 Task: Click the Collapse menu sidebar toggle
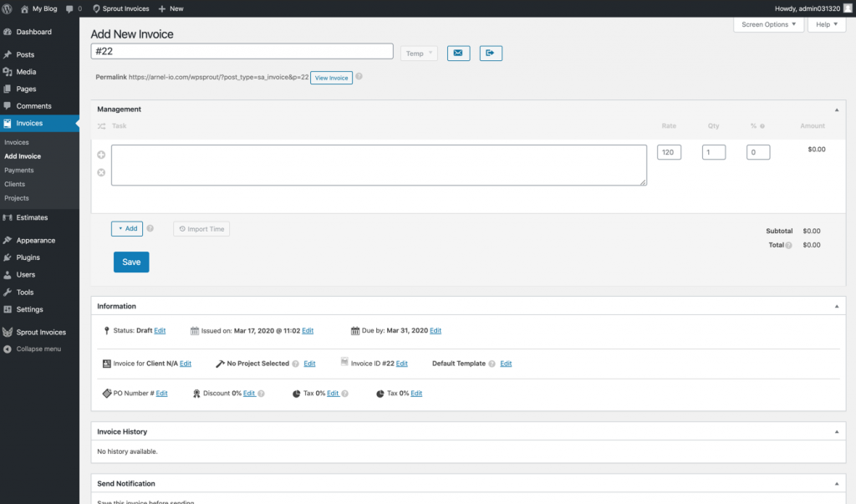tap(38, 349)
